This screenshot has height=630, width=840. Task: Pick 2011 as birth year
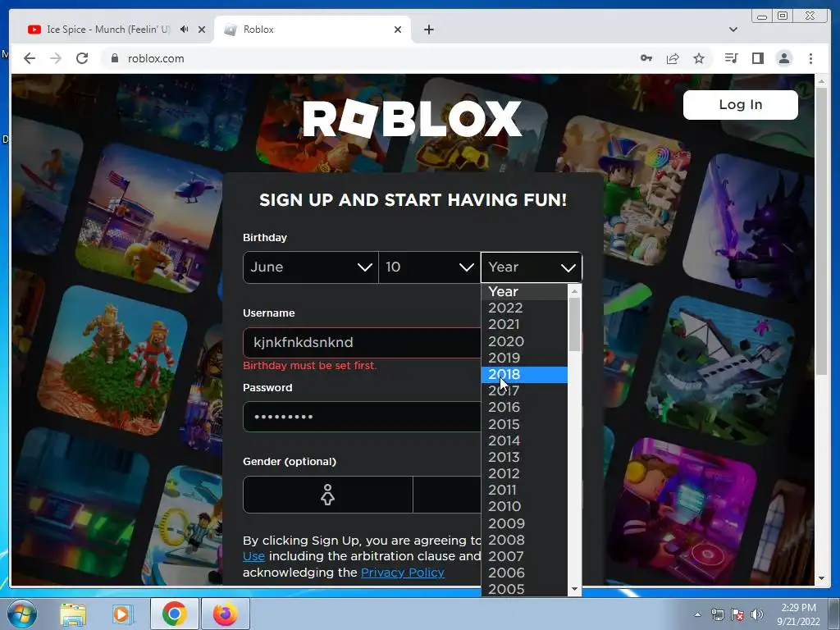point(524,491)
